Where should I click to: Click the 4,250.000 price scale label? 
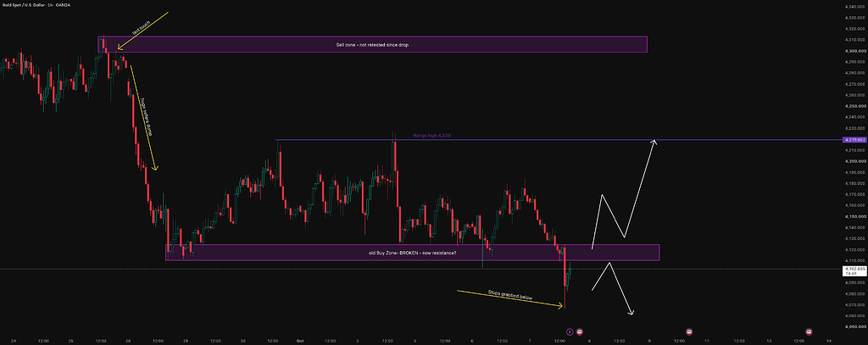click(x=854, y=106)
